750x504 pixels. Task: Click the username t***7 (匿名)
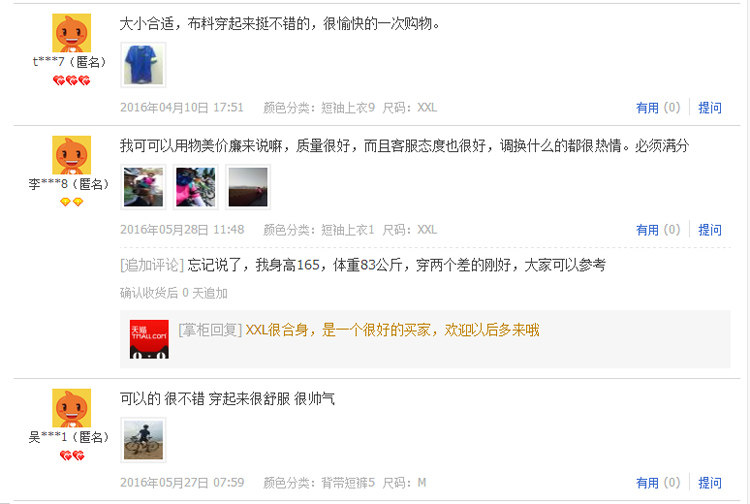click(69, 62)
